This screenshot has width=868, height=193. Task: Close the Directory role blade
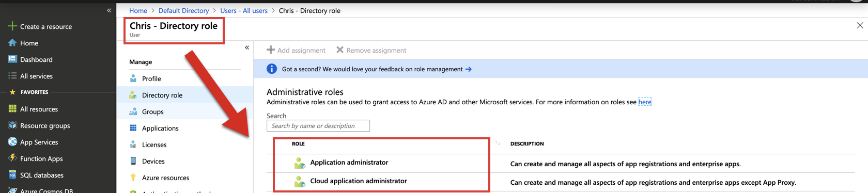pyautogui.click(x=860, y=25)
